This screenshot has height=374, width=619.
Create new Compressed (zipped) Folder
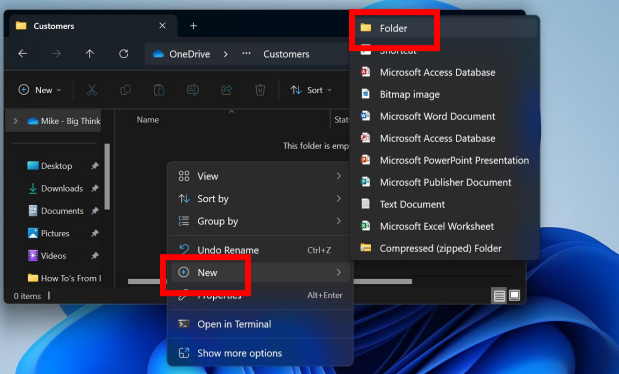pos(445,248)
